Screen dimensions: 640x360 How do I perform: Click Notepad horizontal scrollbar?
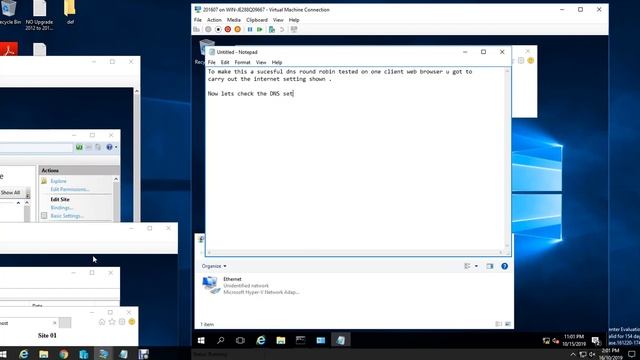point(355,252)
